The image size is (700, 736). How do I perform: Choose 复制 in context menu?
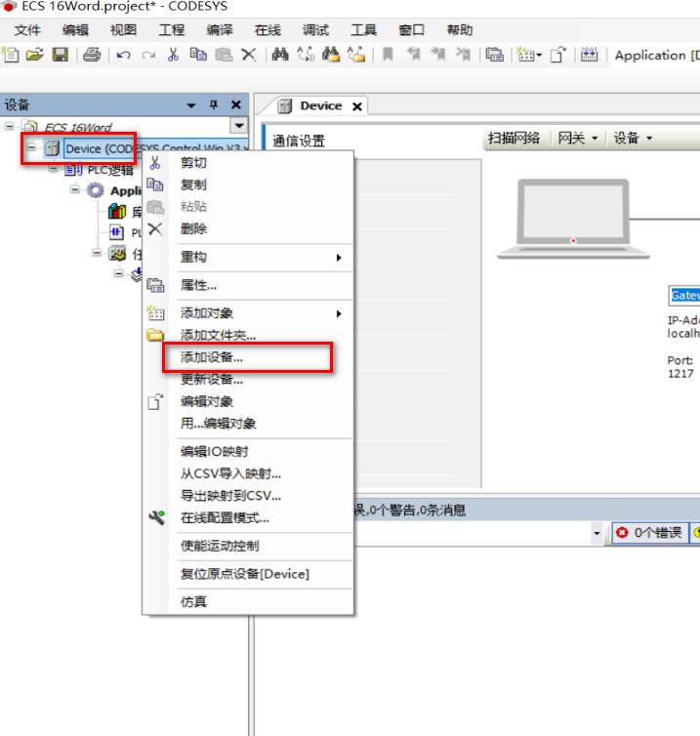[248, 184]
